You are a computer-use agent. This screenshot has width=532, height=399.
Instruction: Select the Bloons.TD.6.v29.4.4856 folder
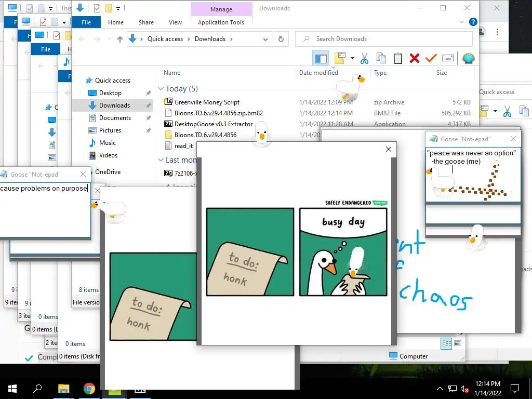pos(205,135)
